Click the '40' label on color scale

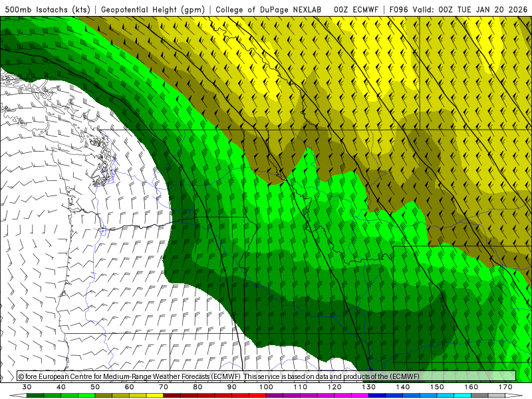61,387
